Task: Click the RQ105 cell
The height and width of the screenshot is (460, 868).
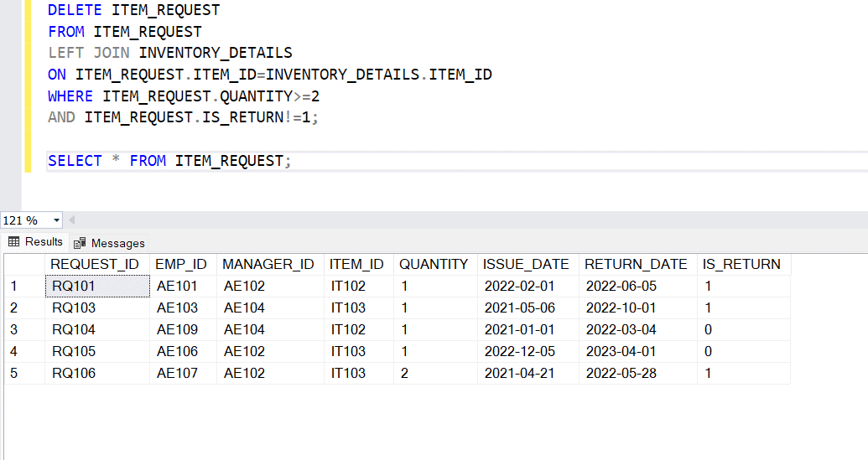Action: [97, 351]
